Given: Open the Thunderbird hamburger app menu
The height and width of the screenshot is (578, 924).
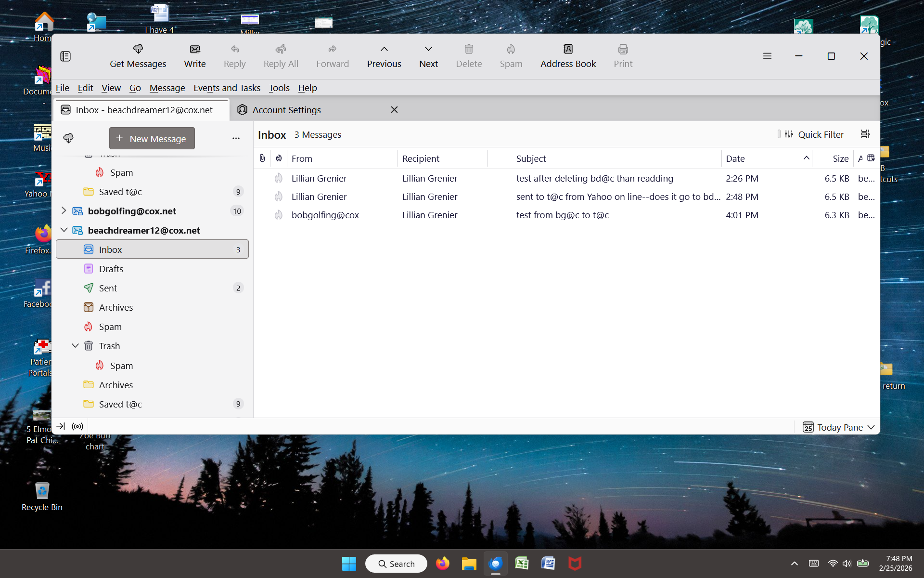Looking at the screenshot, I should [767, 56].
